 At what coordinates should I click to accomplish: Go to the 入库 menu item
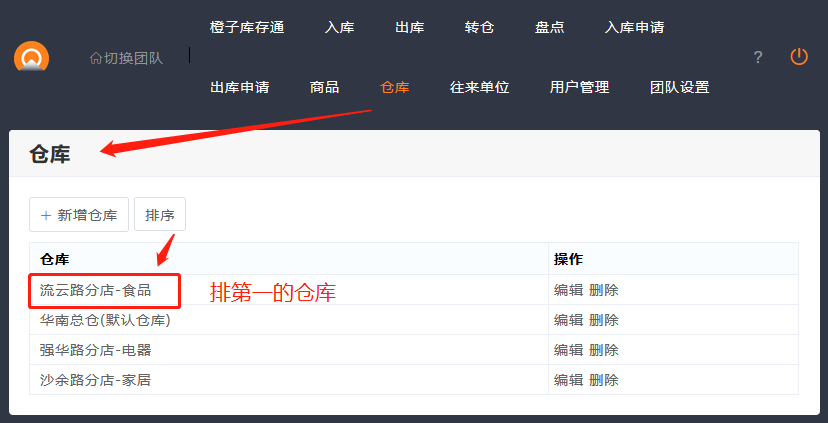tap(340, 27)
